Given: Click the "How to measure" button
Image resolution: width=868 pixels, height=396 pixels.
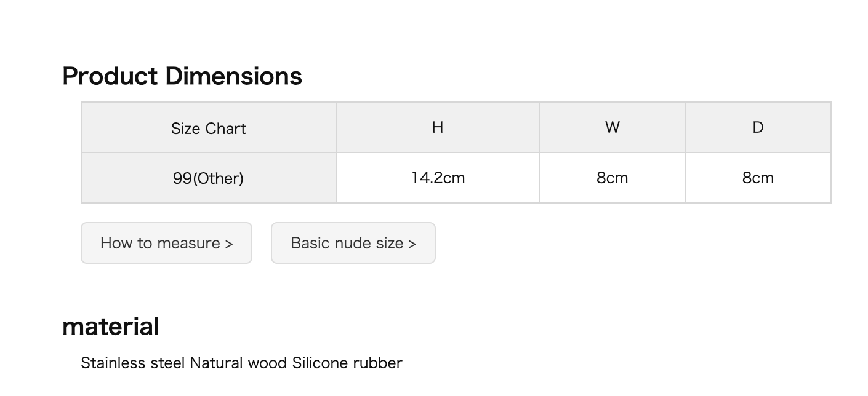Looking at the screenshot, I should tap(166, 243).
